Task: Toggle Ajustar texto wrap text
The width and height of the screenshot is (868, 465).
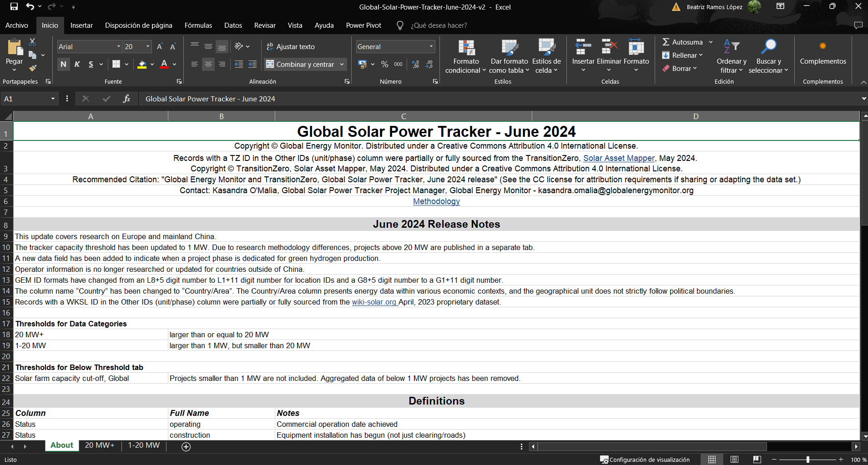Action: click(x=291, y=46)
